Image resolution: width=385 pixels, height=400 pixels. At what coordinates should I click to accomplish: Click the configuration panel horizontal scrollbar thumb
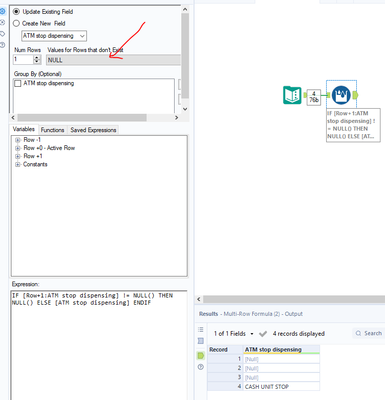click(82, 118)
